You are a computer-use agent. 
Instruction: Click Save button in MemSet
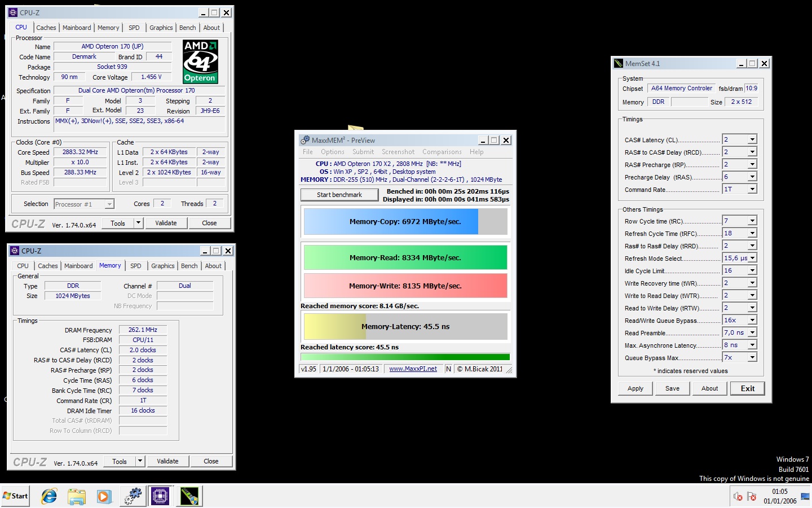pos(672,388)
